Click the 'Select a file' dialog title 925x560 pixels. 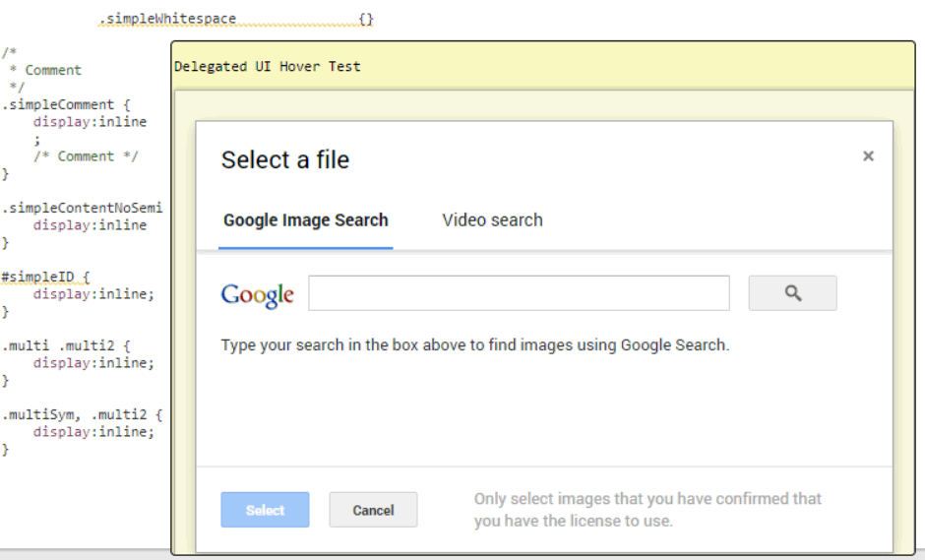284,160
